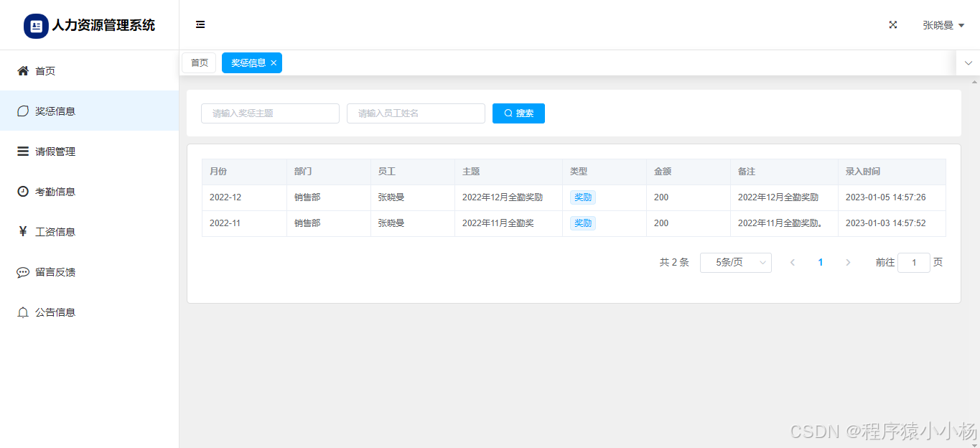
Task: Switch to the 奖惩信息 tab
Action: tap(248, 63)
